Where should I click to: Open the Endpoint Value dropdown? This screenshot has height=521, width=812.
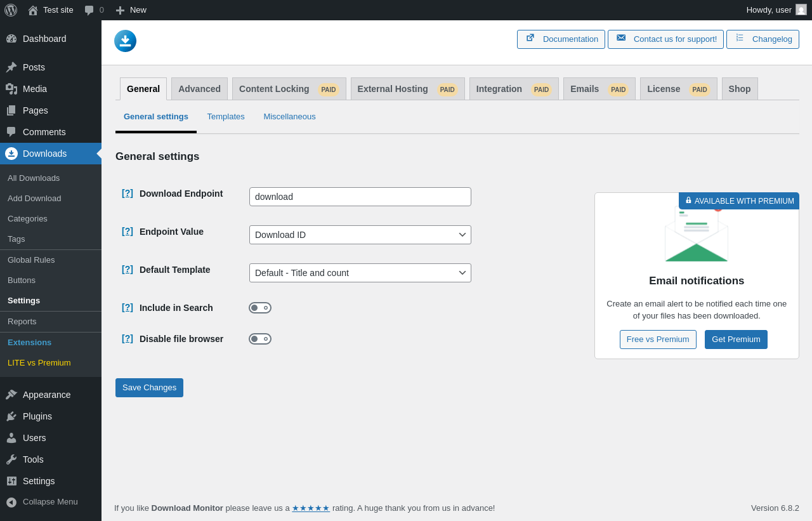[360, 235]
